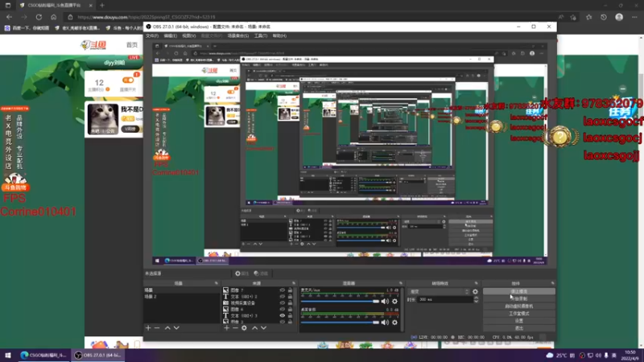
Task: Decrease the transition duration with down arrow
Action: [476, 301]
